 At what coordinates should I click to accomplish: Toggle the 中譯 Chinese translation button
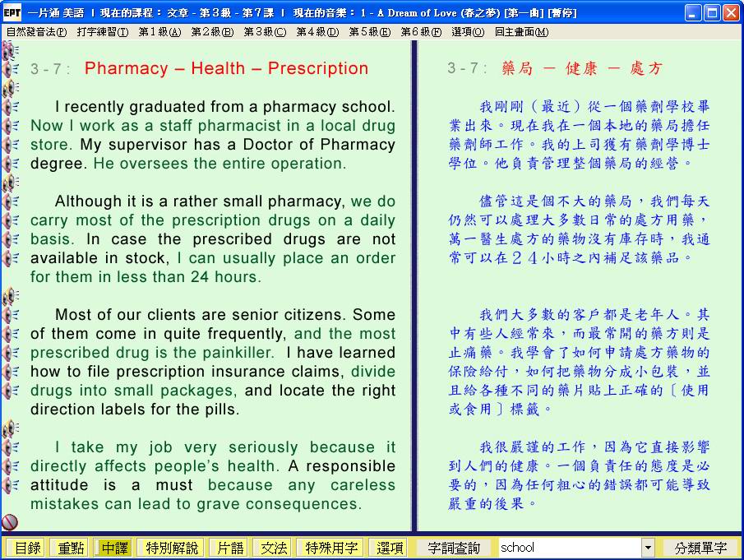pyautogui.click(x=114, y=548)
